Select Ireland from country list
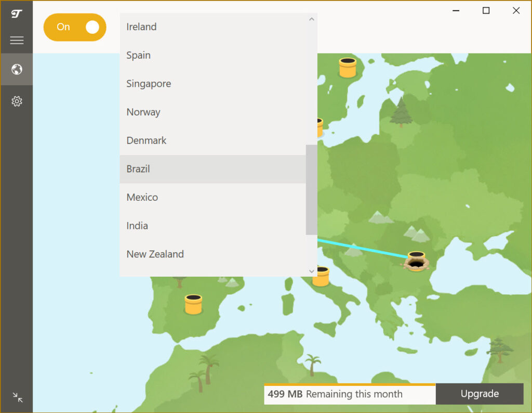This screenshot has width=532, height=413. (x=212, y=27)
